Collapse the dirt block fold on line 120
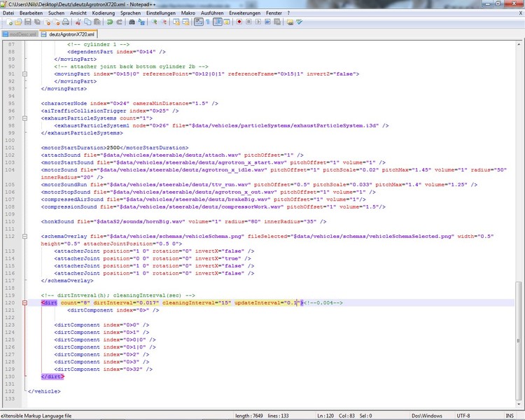This screenshot has width=525, height=420. tap(24, 303)
